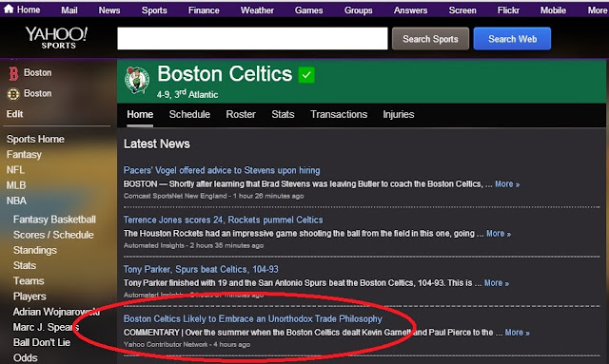
Task: Open Scores / Schedule in sidebar
Action: (x=53, y=235)
